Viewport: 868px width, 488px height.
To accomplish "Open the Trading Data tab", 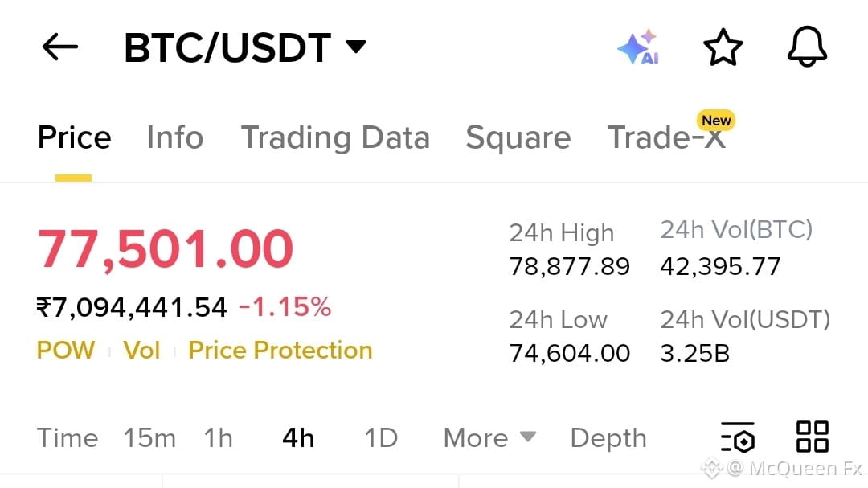I will coord(335,138).
